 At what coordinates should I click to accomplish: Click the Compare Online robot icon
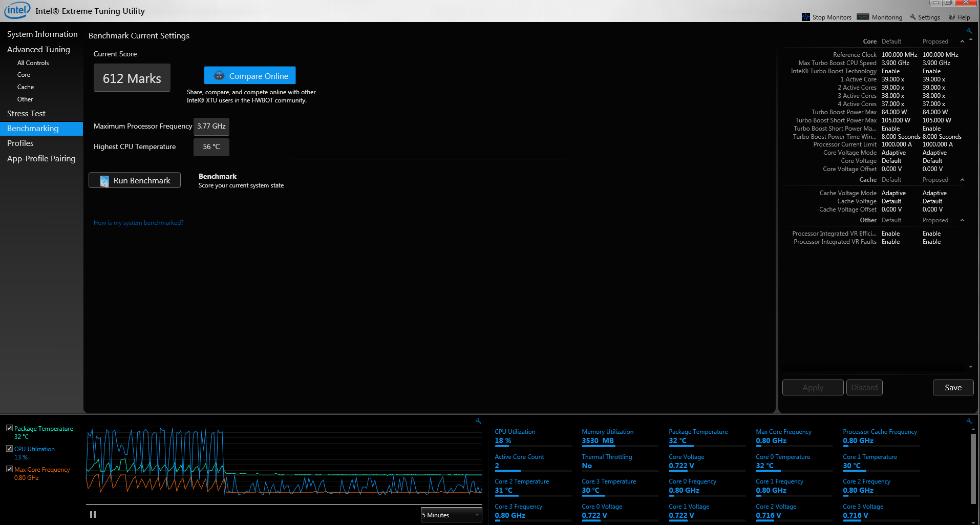coord(219,75)
